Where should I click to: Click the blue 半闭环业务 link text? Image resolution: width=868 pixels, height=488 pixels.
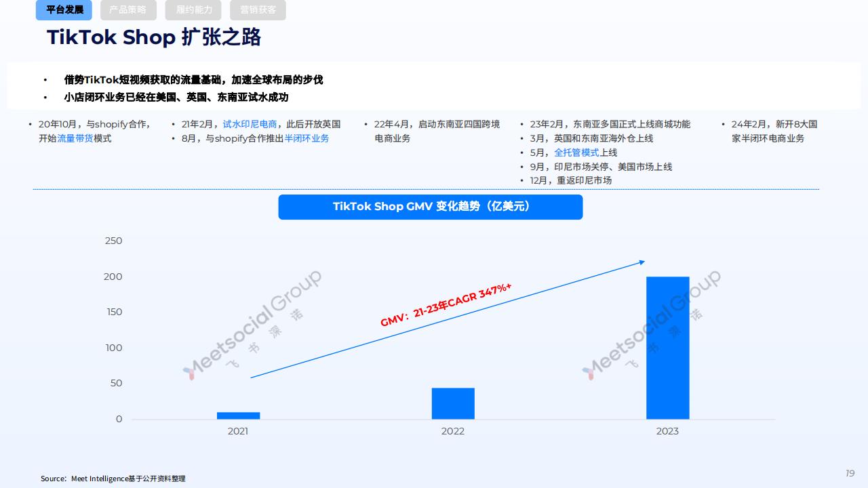point(307,138)
